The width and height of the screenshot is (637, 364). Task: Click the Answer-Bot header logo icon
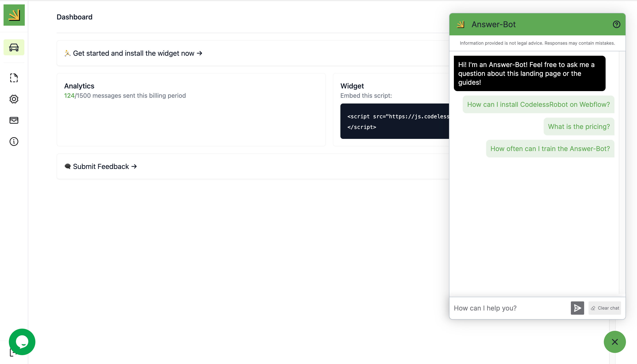coord(460,24)
